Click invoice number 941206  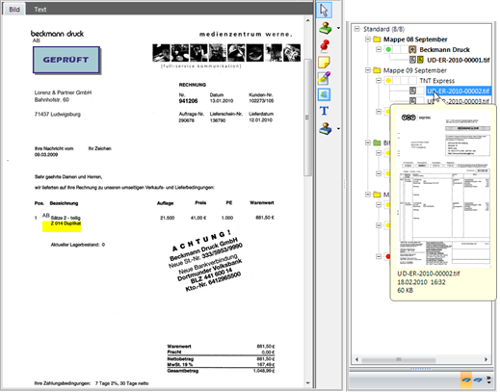coord(188,101)
